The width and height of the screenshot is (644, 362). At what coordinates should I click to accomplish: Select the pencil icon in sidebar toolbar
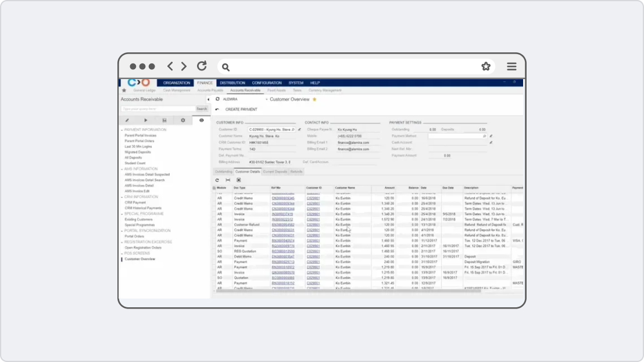(x=127, y=120)
